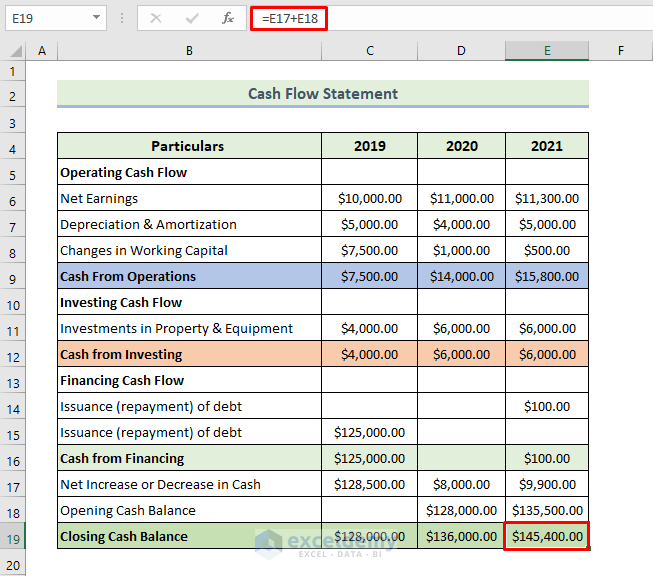Click Select All corner triangle
Viewport: 653px width, 576px height.
click(x=15, y=51)
